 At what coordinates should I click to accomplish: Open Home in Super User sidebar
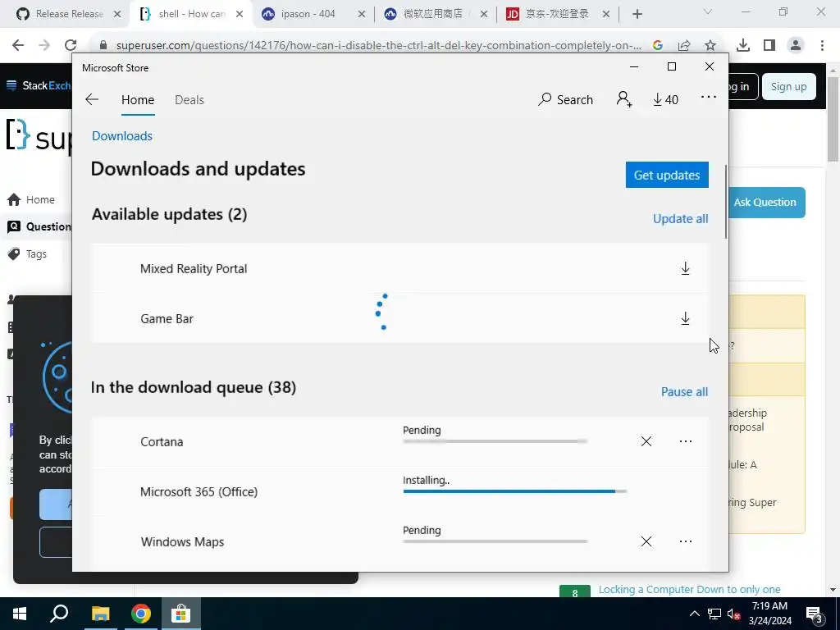[x=31, y=199]
